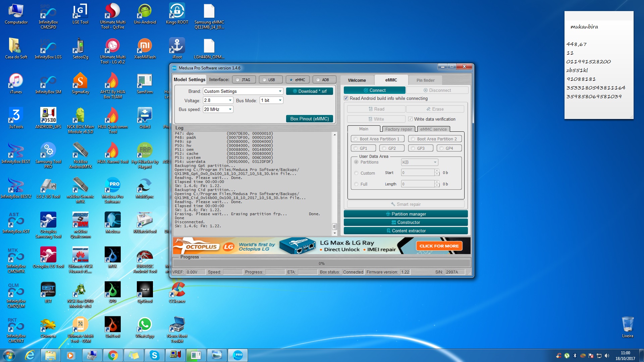This screenshot has width=644, height=362.
Task: Click Box Pinout (eMMC) button
Action: click(309, 119)
